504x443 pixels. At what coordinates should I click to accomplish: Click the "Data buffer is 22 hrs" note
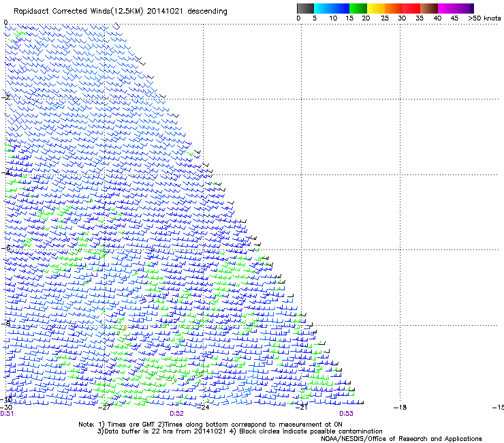(x=138, y=431)
